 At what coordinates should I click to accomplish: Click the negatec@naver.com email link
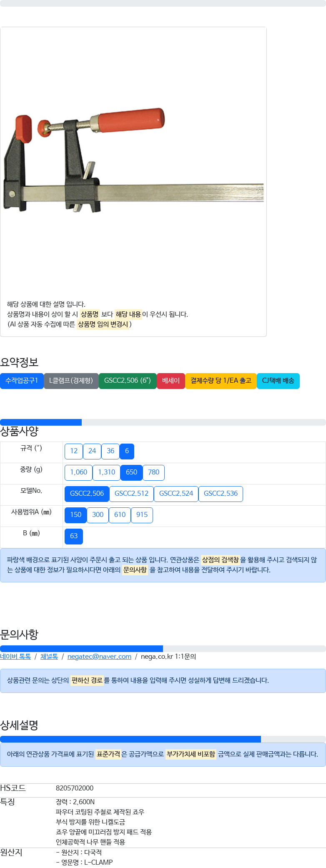(99, 657)
